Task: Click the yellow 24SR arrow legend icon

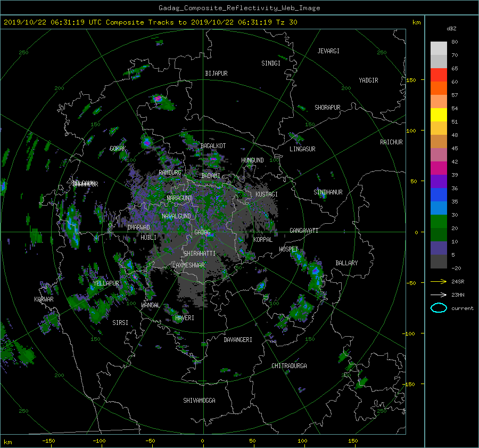Action: click(439, 281)
